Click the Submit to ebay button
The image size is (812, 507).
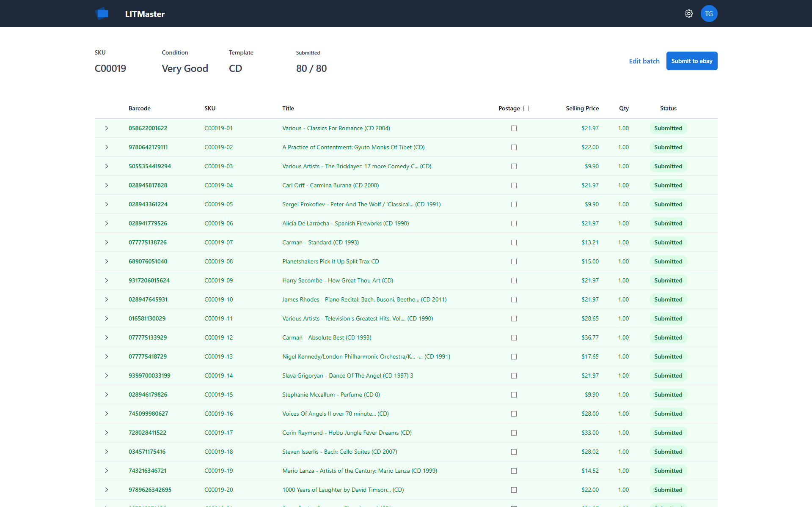[691, 61]
